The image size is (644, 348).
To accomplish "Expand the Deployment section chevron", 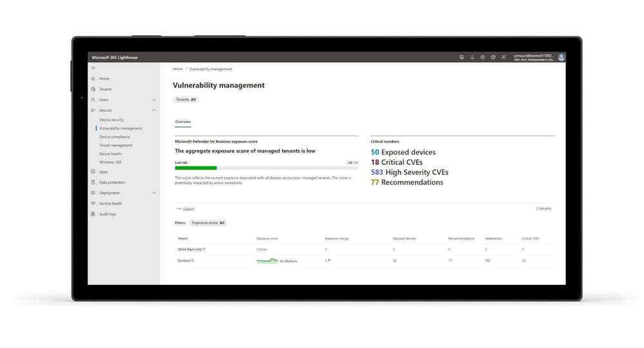I will pyautogui.click(x=154, y=193).
